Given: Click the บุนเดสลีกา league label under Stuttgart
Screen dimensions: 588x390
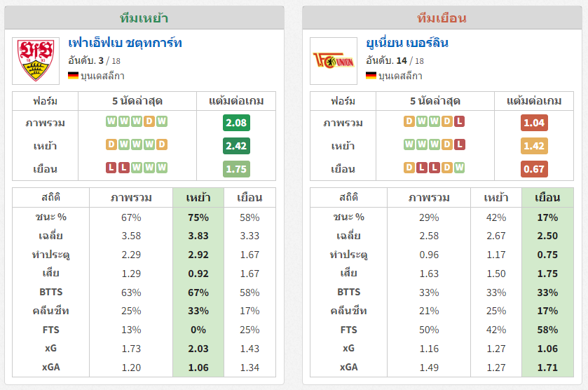Looking at the screenshot, I should click(x=102, y=76).
